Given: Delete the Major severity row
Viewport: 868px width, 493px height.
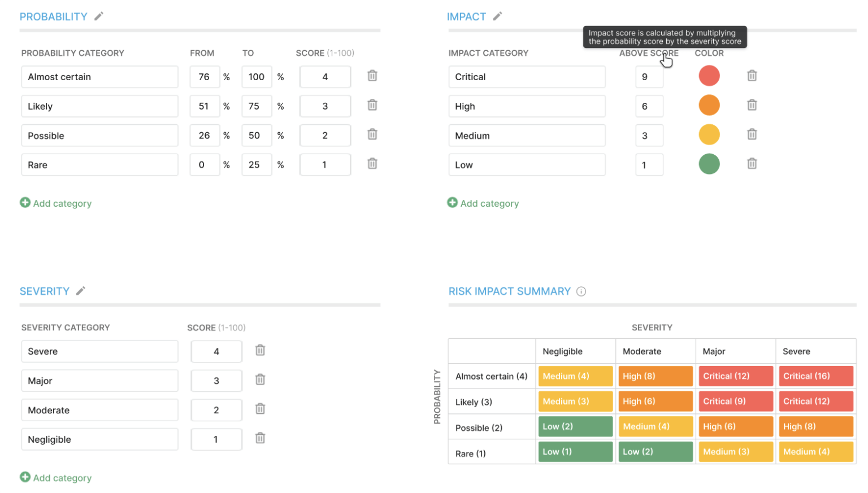Looking at the screenshot, I should 260,380.
